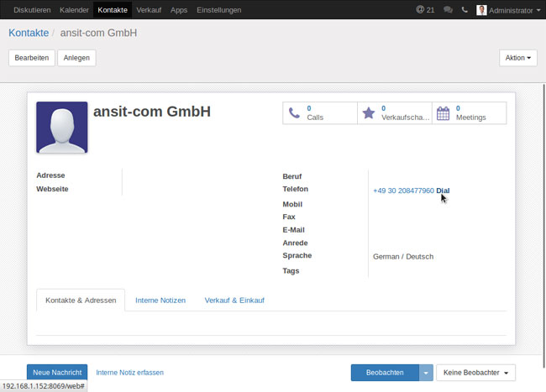The width and height of the screenshot is (546, 392).
Task: Click the Tags field label
Action: pyautogui.click(x=291, y=270)
